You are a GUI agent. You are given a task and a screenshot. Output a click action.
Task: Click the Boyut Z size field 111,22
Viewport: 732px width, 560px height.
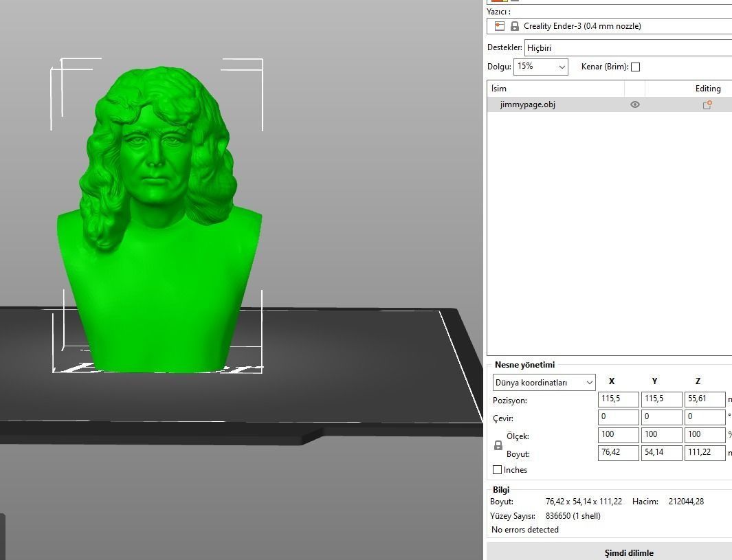coord(705,453)
